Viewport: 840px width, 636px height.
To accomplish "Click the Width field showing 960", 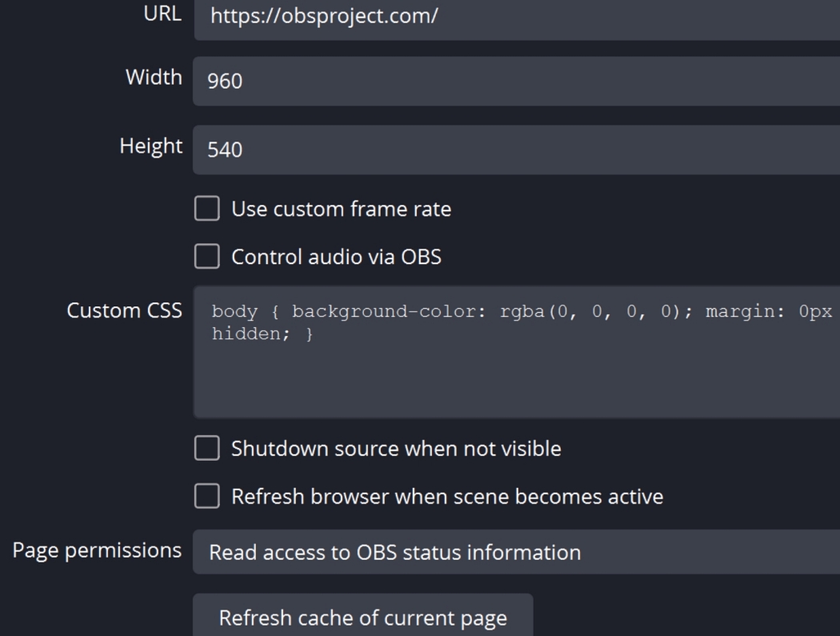I will pyautogui.click(x=517, y=81).
